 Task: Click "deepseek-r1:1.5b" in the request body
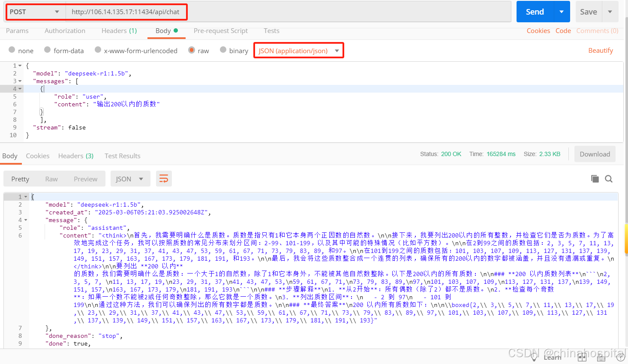[x=96, y=73]
